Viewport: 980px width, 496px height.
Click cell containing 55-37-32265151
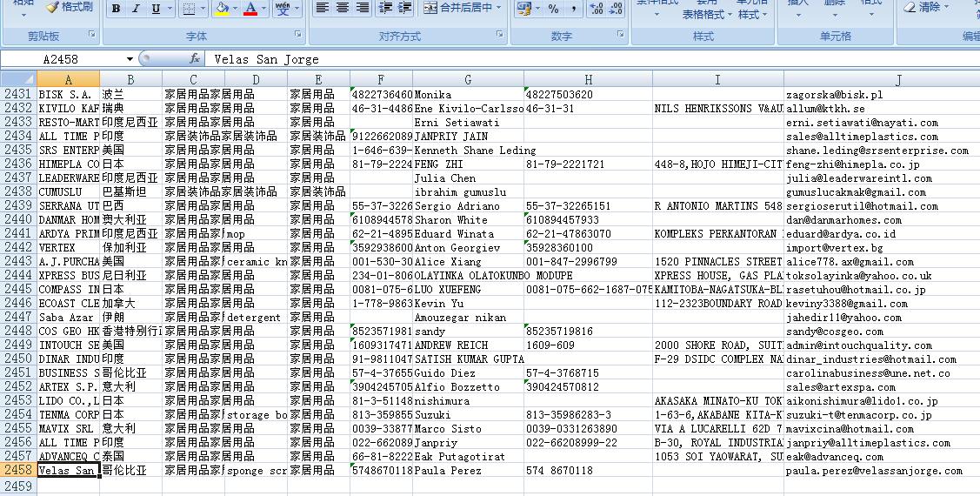point(588,205)
